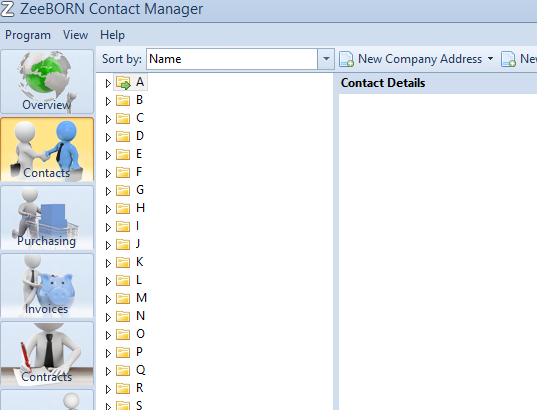Open the Invoices module

pos(47,286)
